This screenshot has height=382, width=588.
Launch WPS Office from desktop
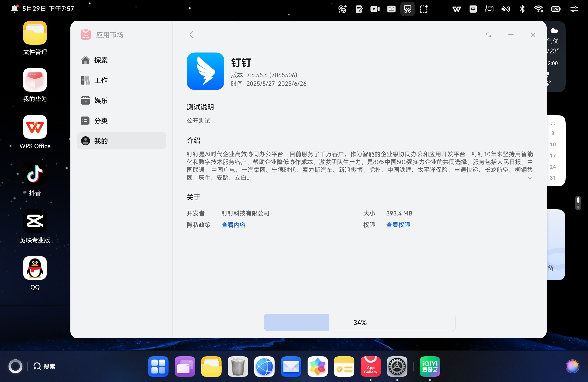[35, 132]
